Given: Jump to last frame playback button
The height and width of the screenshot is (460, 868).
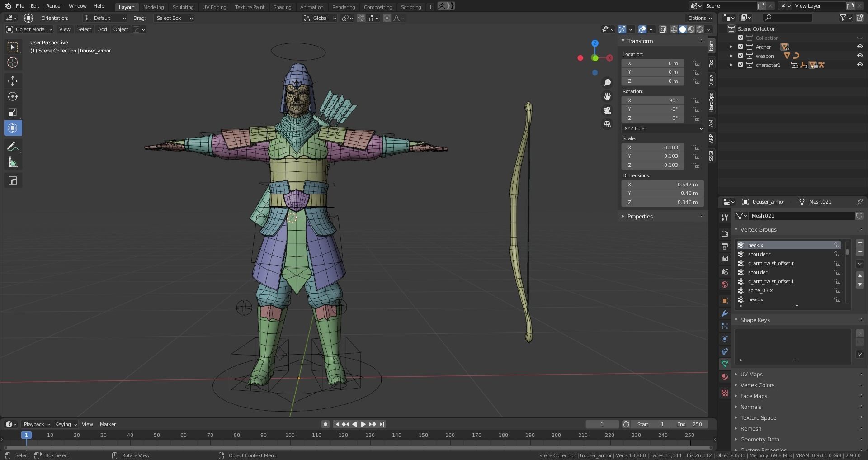Looking at the screenshot, I should 382,424.
